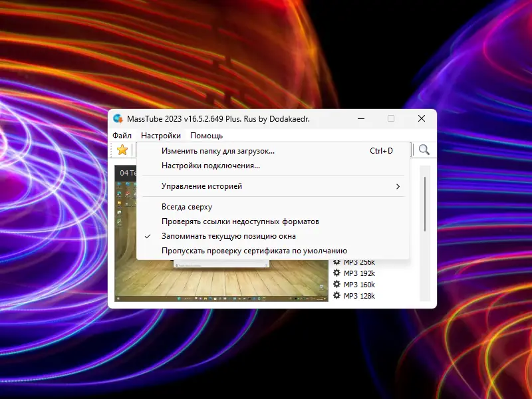532x399 pixels.
Task: Enable the Всегда сверху option
Action: point(273,207)
